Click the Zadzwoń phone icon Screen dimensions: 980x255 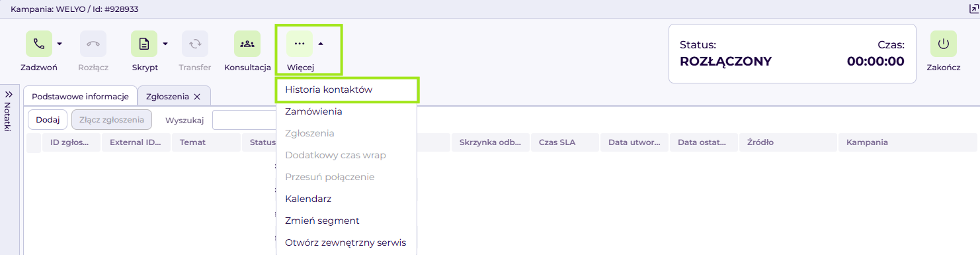pyautogui.click(x=39, y=44)
